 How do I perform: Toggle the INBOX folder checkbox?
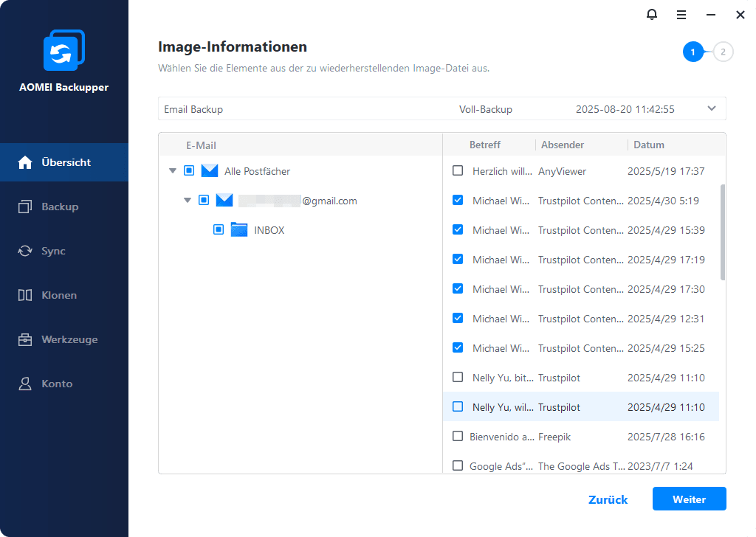(219, 229)
